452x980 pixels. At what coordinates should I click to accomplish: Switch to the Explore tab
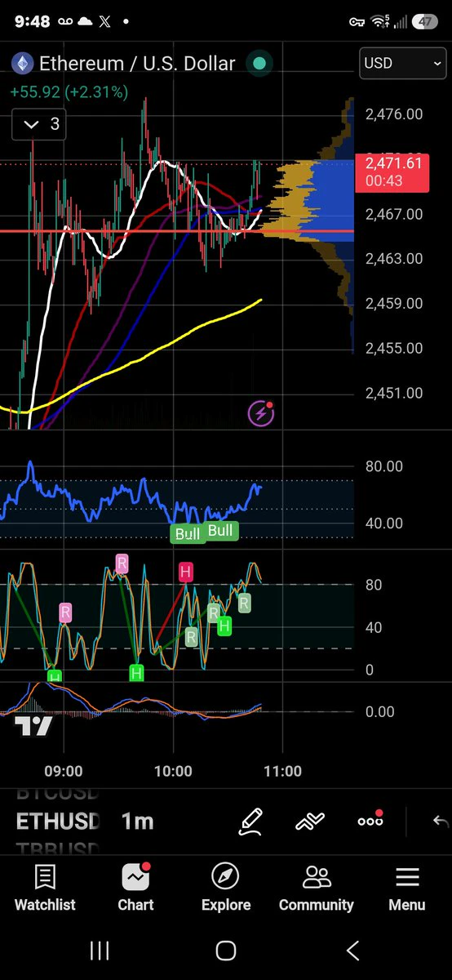coord(226,888)
